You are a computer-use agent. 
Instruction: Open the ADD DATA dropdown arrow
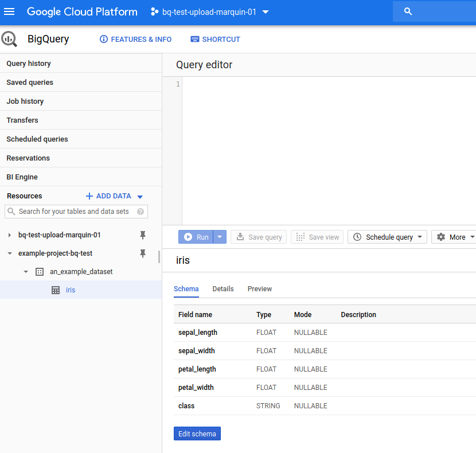click(140, 197)
